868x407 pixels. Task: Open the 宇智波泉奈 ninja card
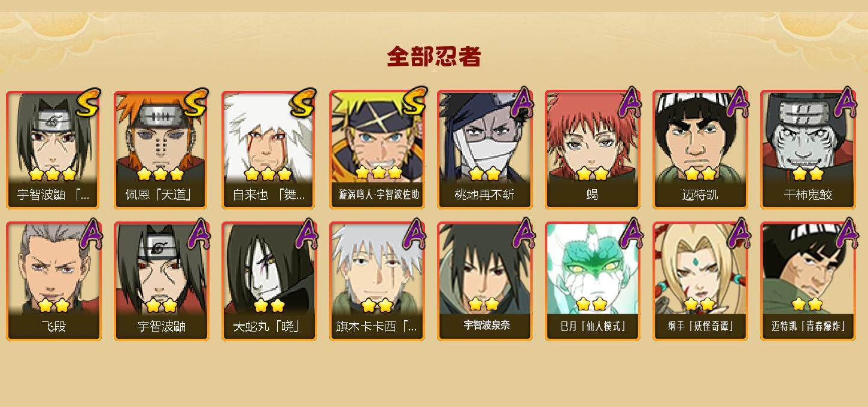(x=485, y=281)
